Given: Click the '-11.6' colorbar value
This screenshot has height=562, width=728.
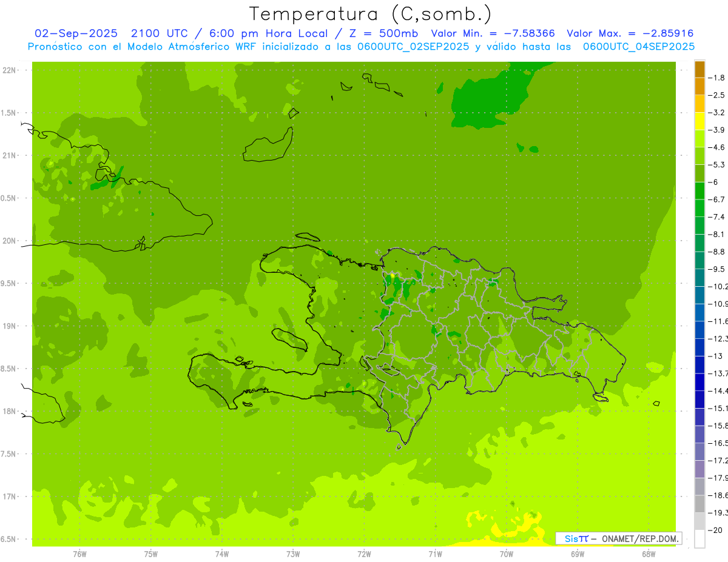Looking at the screenshot, I should 718,321.
